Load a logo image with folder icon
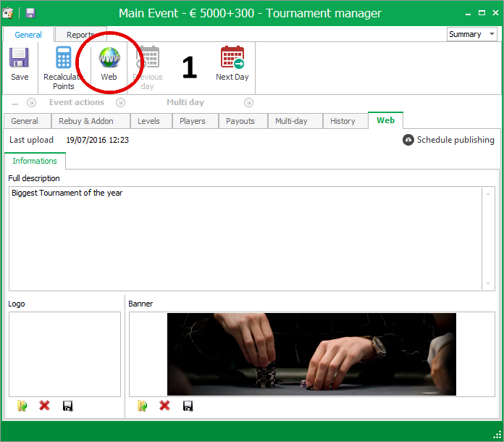Image resolution: width=504 pixels, height=442 pixels. pos(22,406)
